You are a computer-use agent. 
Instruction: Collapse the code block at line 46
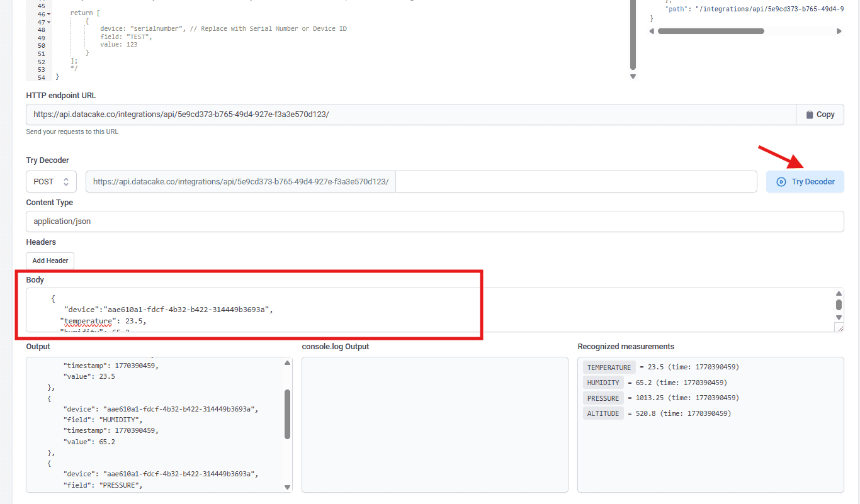[48, 14]
